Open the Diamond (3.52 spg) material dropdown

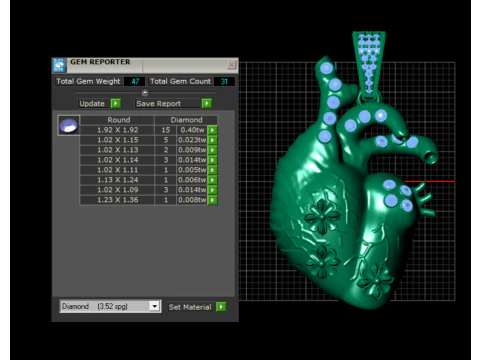coord(154,306)
